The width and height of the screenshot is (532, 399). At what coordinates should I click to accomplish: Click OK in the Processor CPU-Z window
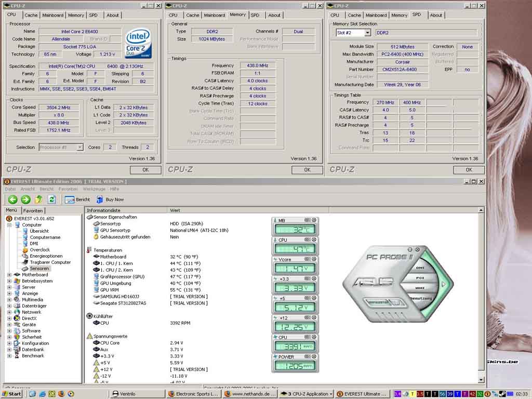[x=145, y=170]
